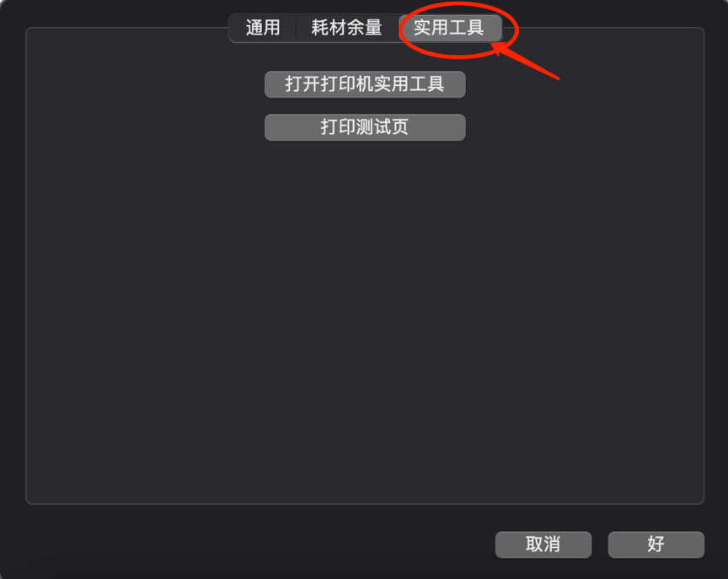Open the 耗材余量 tab
The height and width of the screenshot is (579, 728).
(x=347, y=28)
